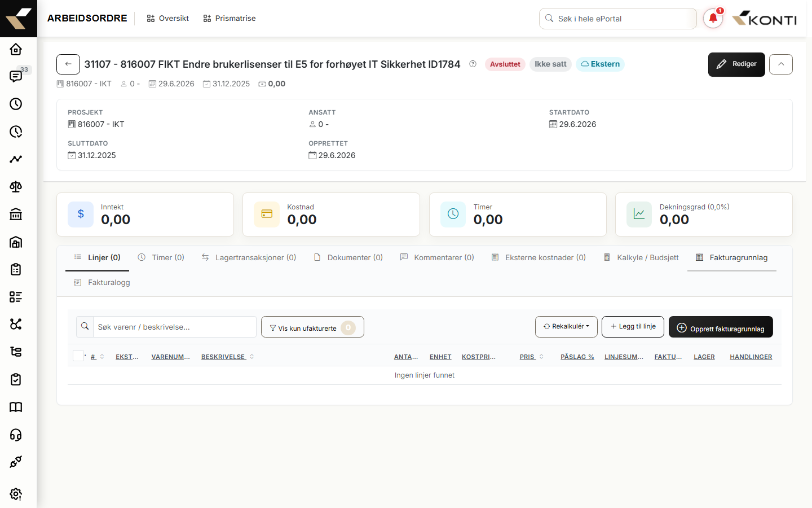
Task: Click the help question mark next to title
Action: (473, 64)
